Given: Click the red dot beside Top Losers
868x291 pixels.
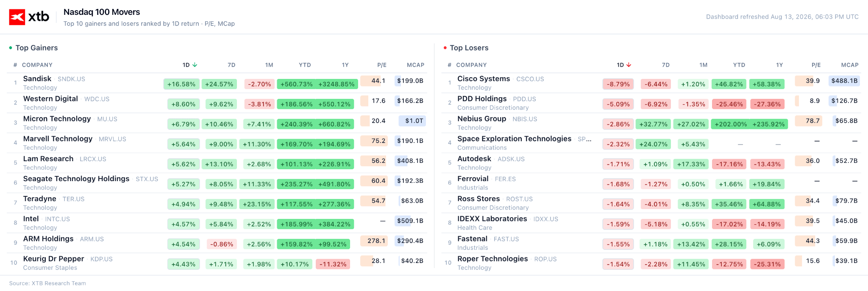Looking at the screenshot, I should 445,48.
